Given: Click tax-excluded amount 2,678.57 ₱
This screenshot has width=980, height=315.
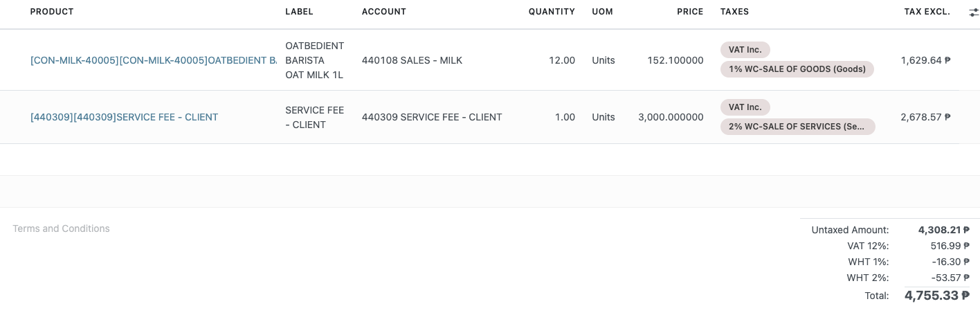Looking at the screenshot, I should (x=926, y=117).
